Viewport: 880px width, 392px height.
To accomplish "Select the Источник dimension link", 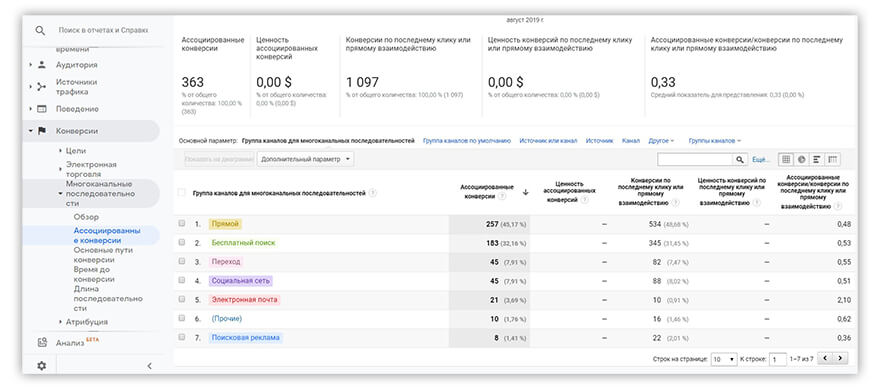I will [599, 140].
